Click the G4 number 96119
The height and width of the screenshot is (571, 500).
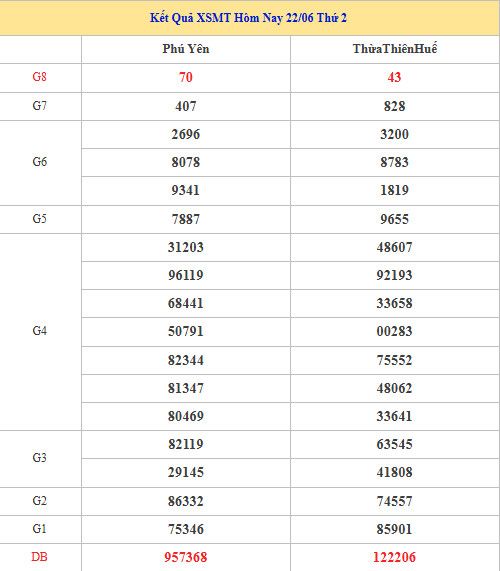click(x=186, y=275)
